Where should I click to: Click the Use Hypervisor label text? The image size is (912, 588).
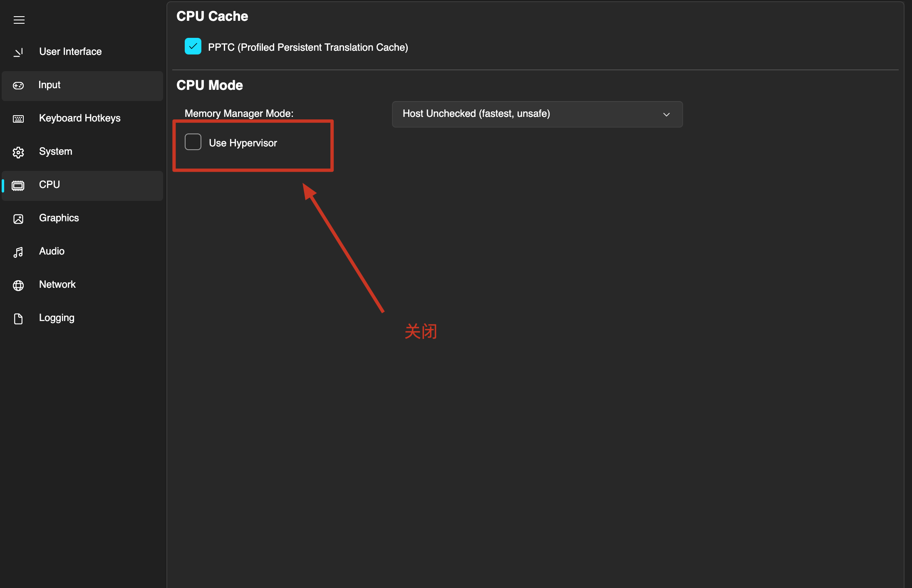243,143
